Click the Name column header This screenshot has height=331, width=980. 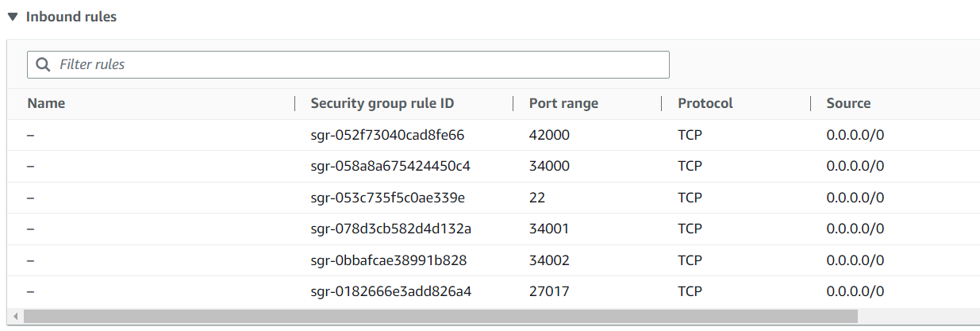46,103
